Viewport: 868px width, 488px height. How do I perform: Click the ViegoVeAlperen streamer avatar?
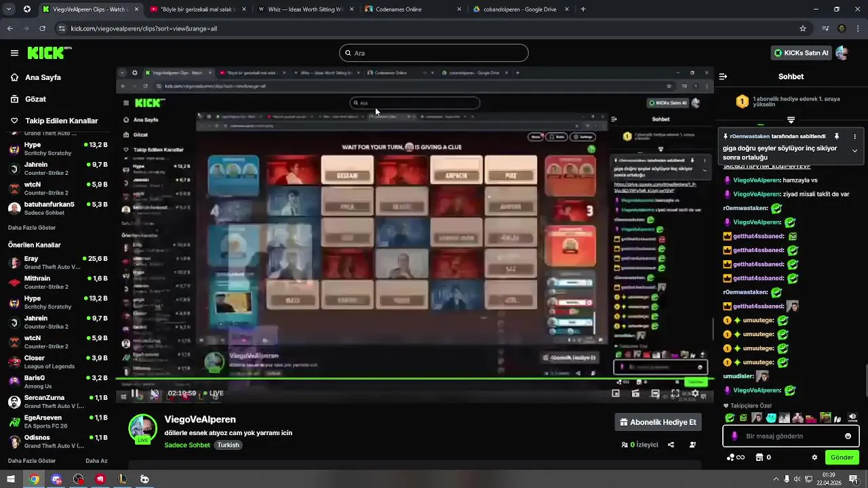pyautogui.click(x=143, y=428)
